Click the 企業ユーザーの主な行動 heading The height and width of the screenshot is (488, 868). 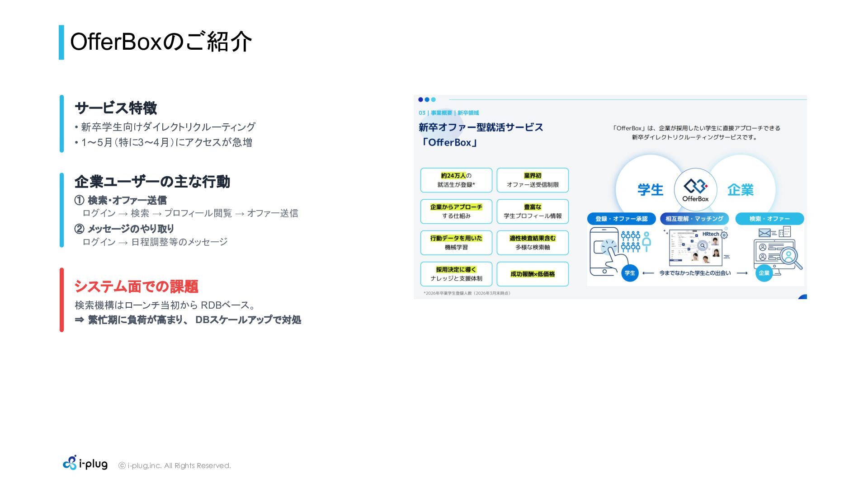pyautogui.click(x=152, y=182)
